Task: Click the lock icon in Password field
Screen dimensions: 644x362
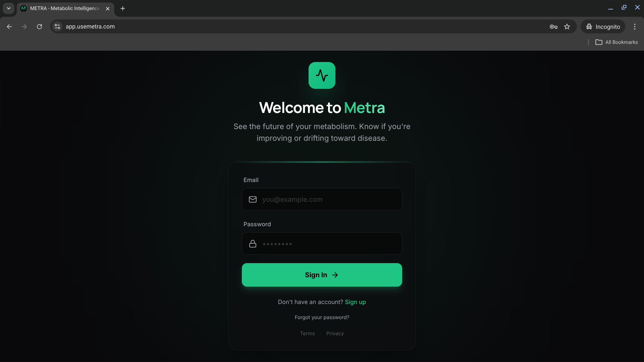Action: click(253, 244)
